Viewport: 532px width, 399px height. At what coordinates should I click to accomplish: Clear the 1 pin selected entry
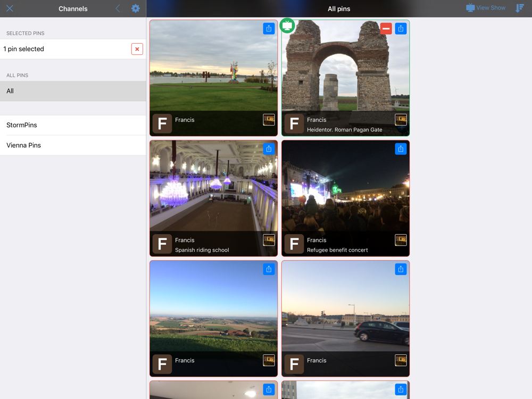[137, 49]
